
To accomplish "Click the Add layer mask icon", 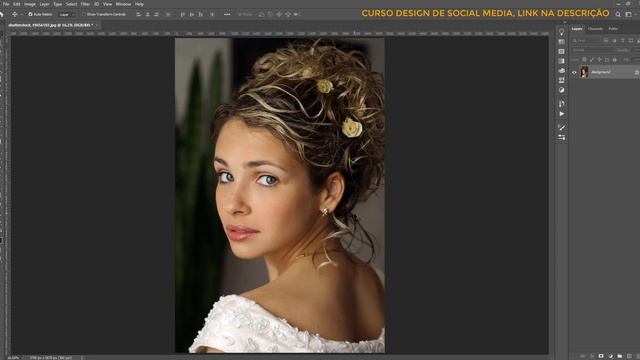I will coord(601,356).
